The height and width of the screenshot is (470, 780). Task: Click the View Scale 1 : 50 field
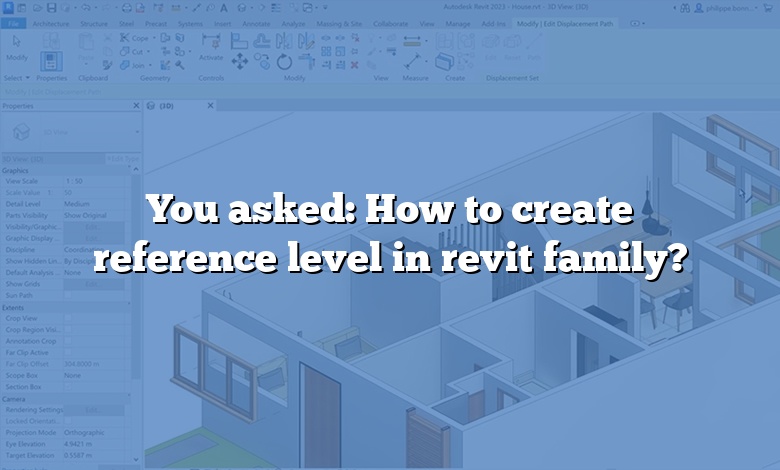coord(95,181)
